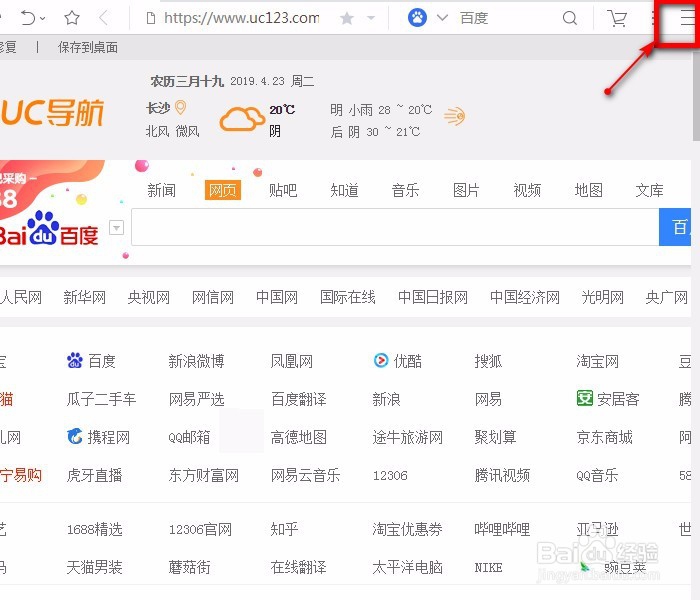Click the undo/restore tab icon

click(x=28, y=18)
